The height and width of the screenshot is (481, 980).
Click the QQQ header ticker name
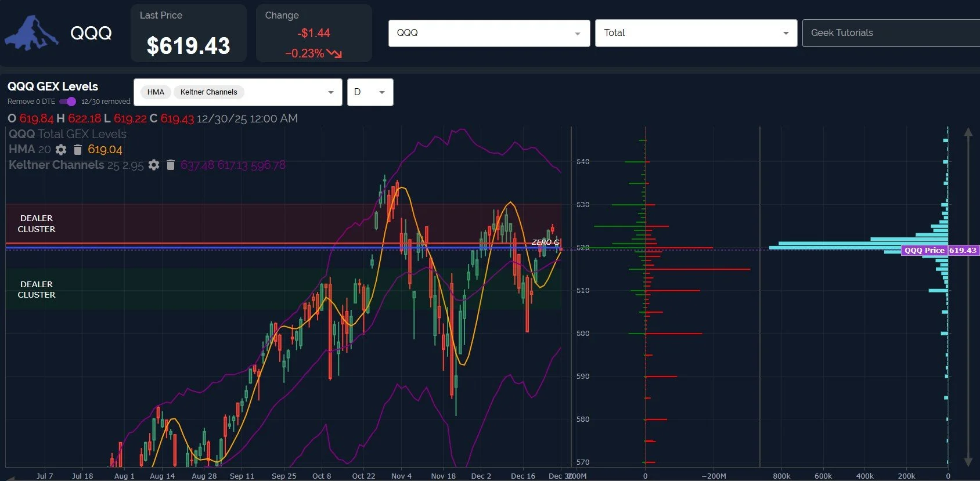tap(91, 33)
